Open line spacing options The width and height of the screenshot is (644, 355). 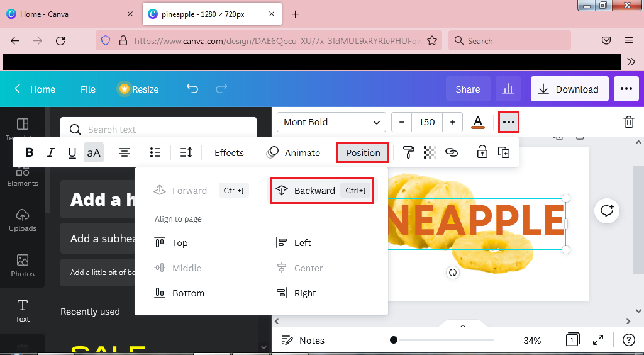(186, 153)
